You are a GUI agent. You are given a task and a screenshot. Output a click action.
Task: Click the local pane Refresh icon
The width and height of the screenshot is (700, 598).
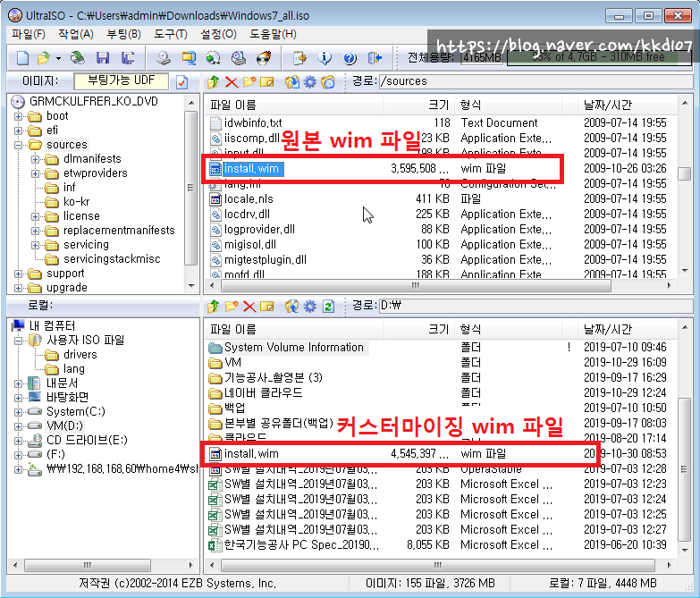pyautogui.click(x=329, y=306)
